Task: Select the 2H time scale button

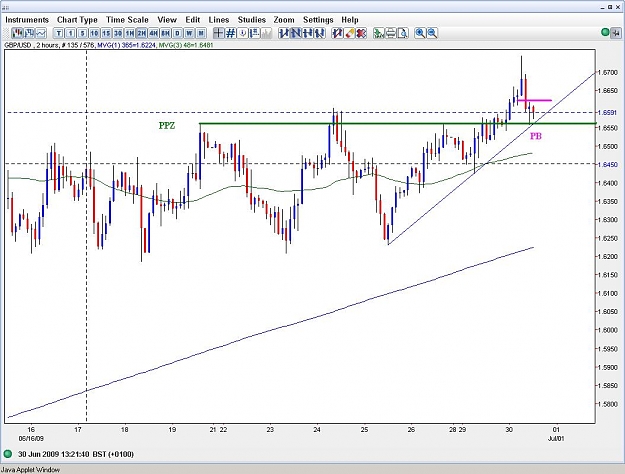Action: pos(142,33)
